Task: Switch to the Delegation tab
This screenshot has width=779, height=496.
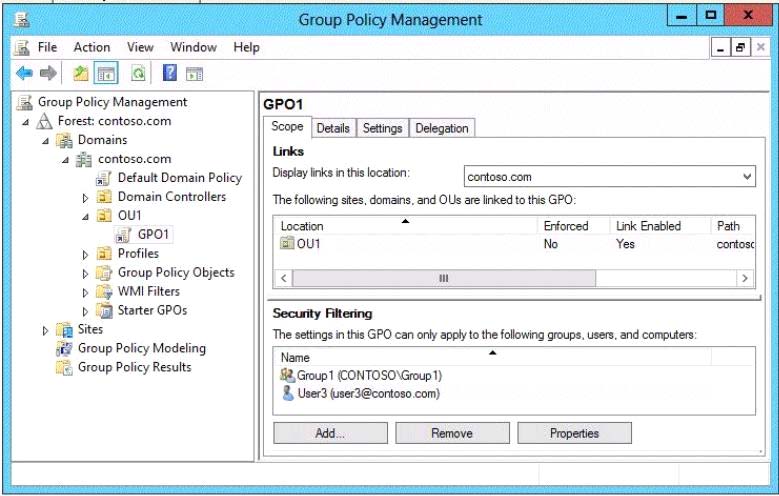Action: point(441,128)
